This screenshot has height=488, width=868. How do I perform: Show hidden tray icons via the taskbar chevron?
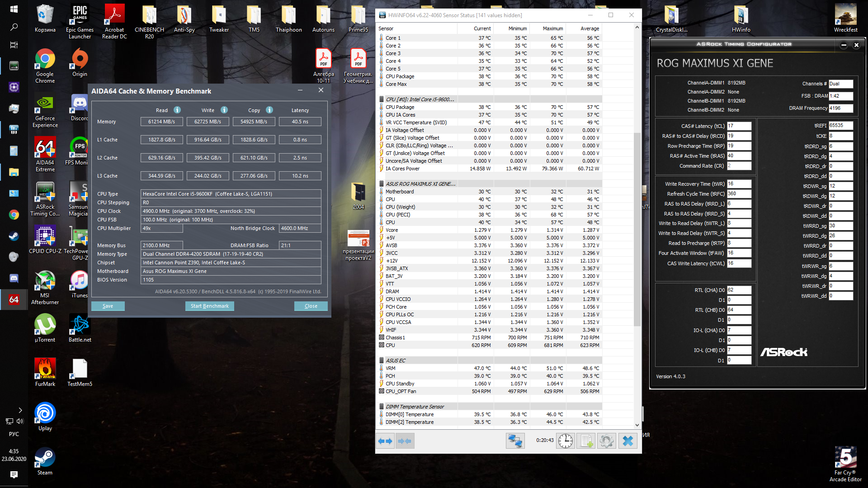pyautogui.click(x=20, y=410)
